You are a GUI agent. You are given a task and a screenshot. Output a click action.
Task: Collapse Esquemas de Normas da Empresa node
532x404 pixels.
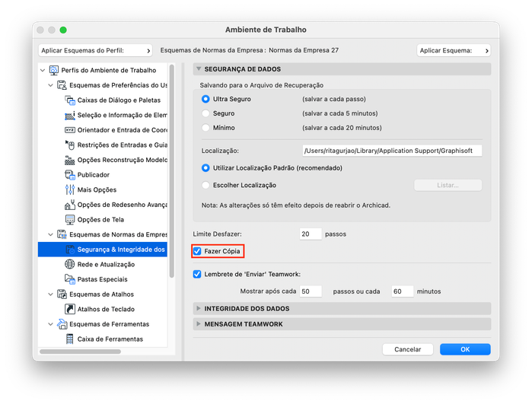pyautogui.click(x=50, y=234)
